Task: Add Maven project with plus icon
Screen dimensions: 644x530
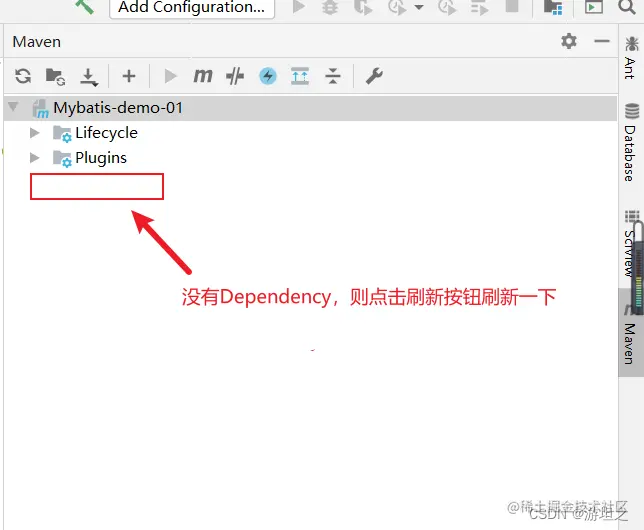Action: pyautogui.click(x=129, y=76)
